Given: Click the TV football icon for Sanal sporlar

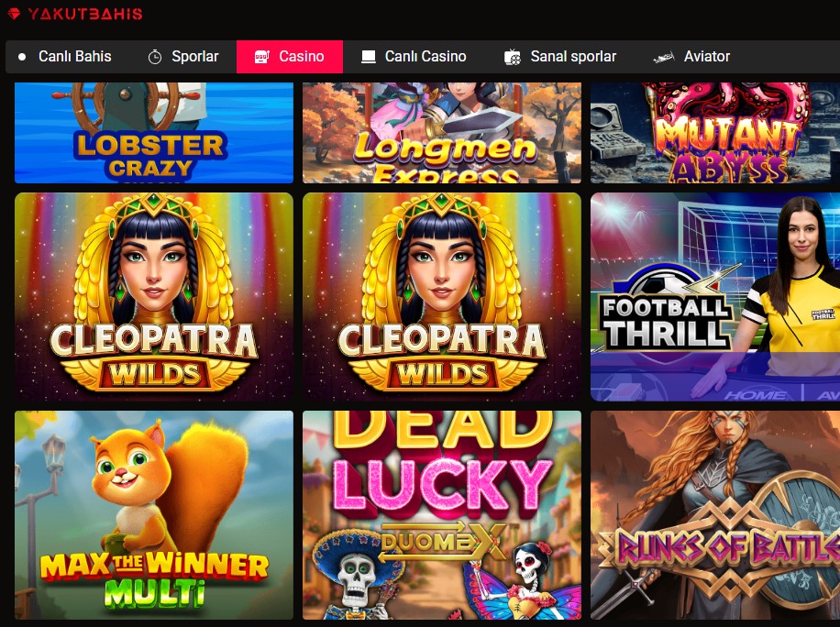Looking at the screenshot, I should [512, 56].
